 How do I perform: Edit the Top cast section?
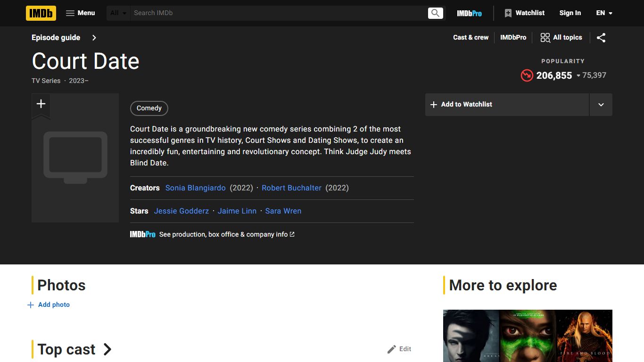(x=399, y=349)
